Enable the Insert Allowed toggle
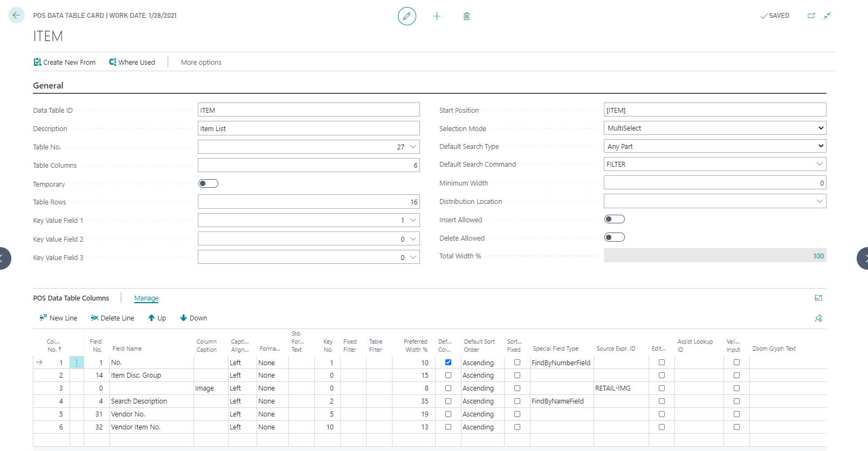This screenshot has width=868, height=451. coord(614,219)
